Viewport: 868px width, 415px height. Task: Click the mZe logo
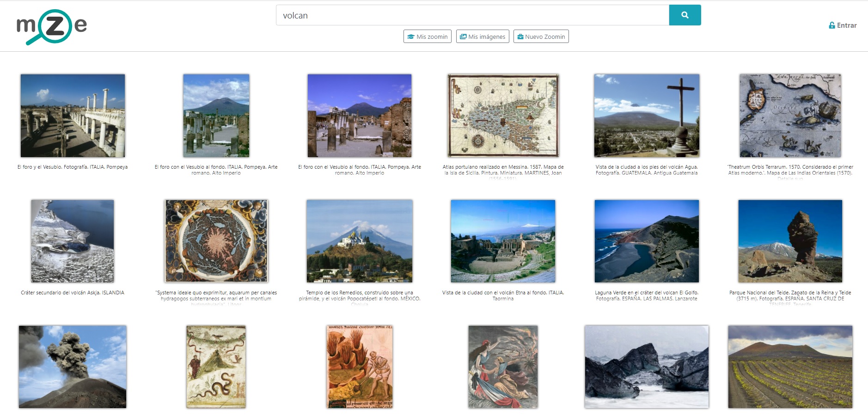[52, 27]
